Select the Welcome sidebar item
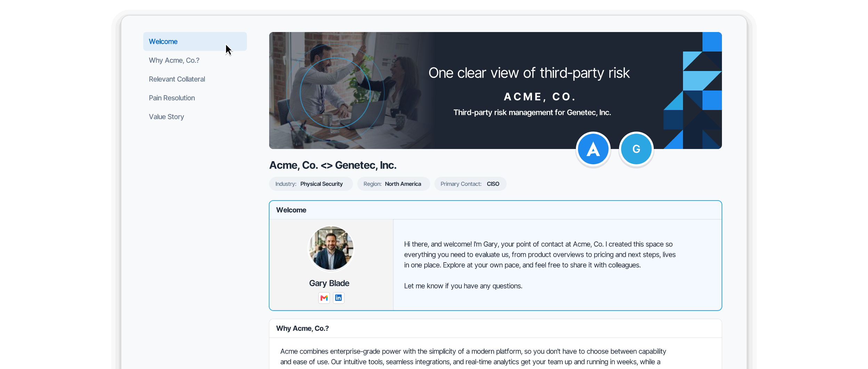Image resolution: width=868 pixels, height=369 pixels. pyautogui.click(x=195, y=41)
